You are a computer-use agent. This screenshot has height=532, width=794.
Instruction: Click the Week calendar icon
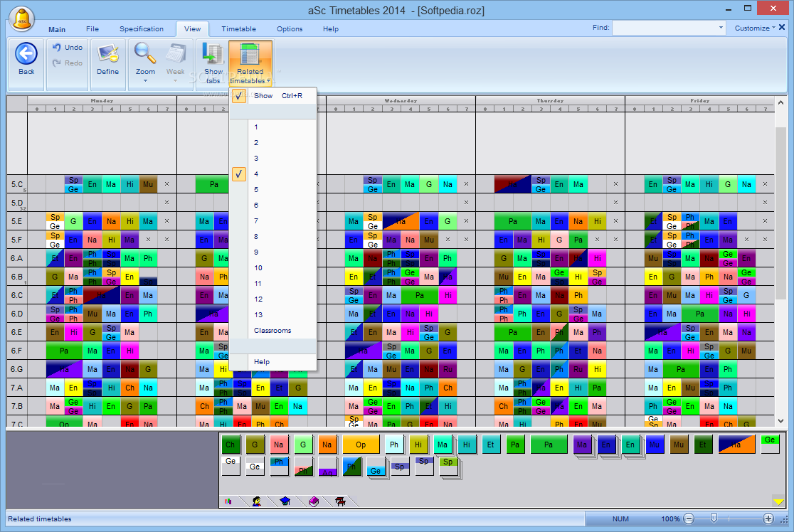point(175,53)
